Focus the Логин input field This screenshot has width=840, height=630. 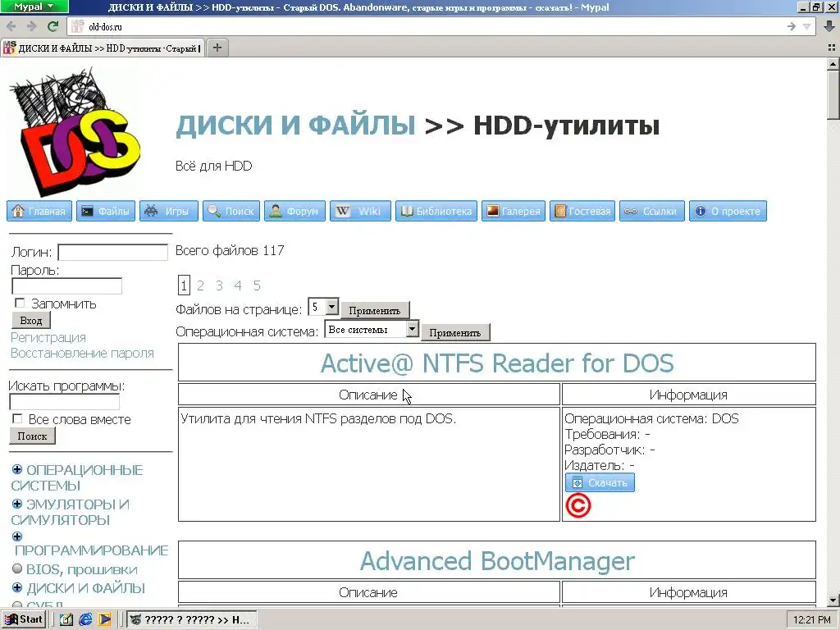point(112,253)
